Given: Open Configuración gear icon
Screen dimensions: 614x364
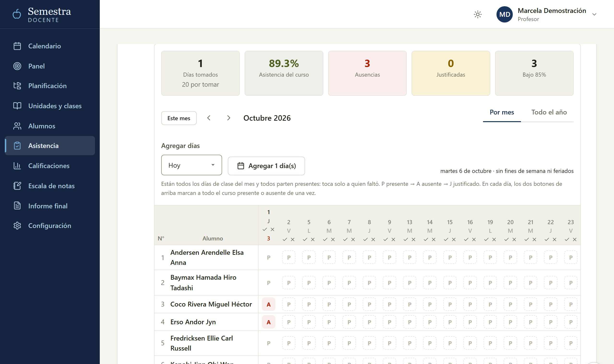Looking at the screenshot, I should pos(17,225).
